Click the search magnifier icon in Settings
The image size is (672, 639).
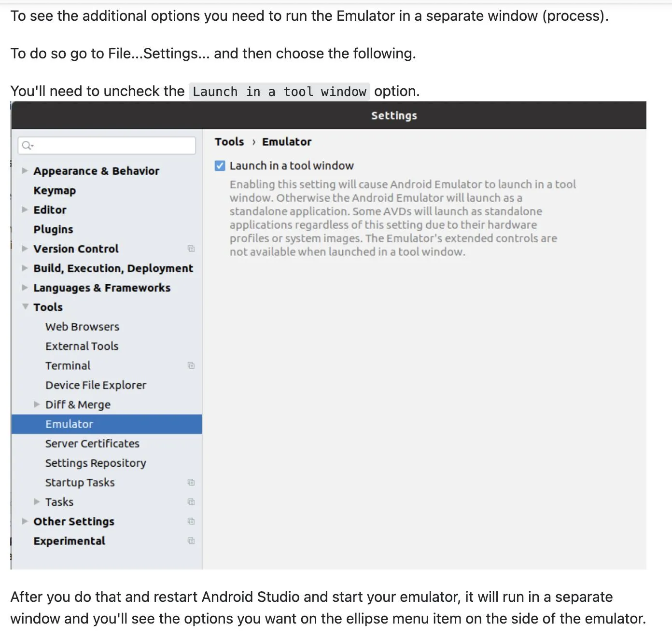point(27,145)
